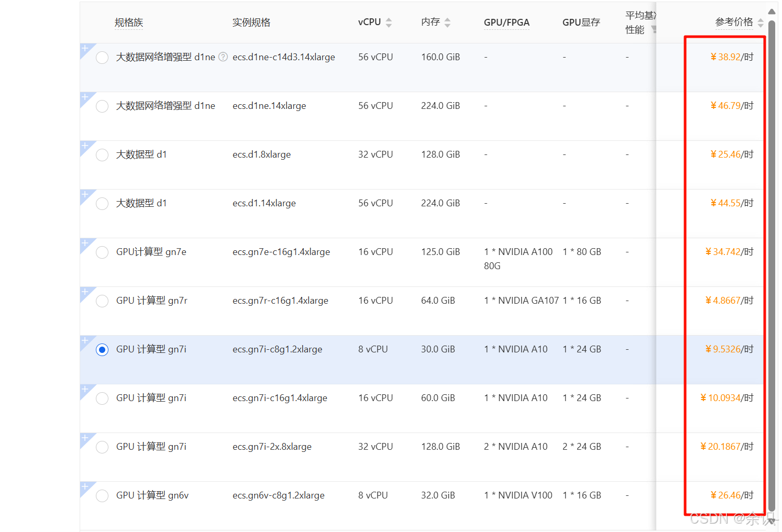The width and height of the screenshot is (782, 532).
Task: Expand plus corner of ecs.d1.14xlarge row
Action: (x=85, y=194)
